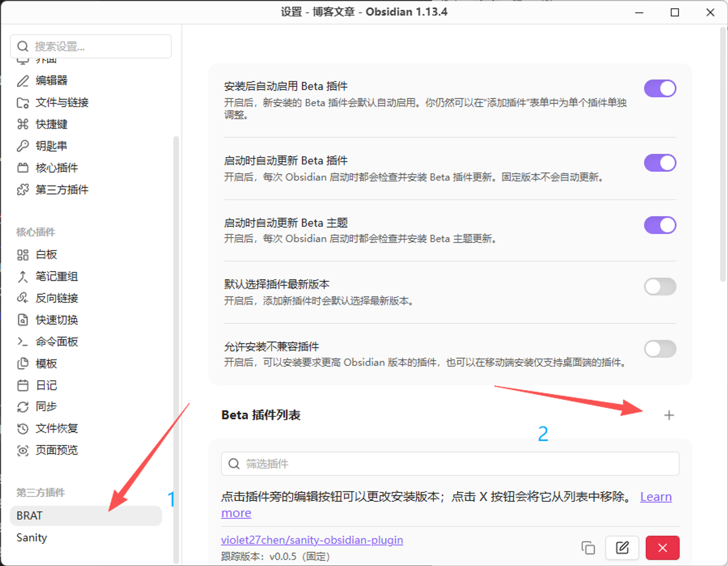Open violet27chen/sanity-obsidian-plugin link
This screenshot has width=728, height=566.
tap(312, 540)
